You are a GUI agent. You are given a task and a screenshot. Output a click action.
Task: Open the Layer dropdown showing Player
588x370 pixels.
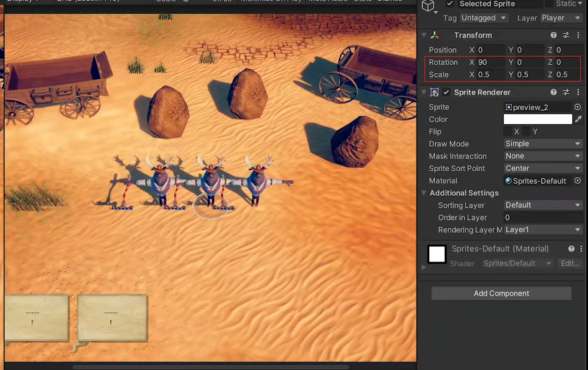561,18
